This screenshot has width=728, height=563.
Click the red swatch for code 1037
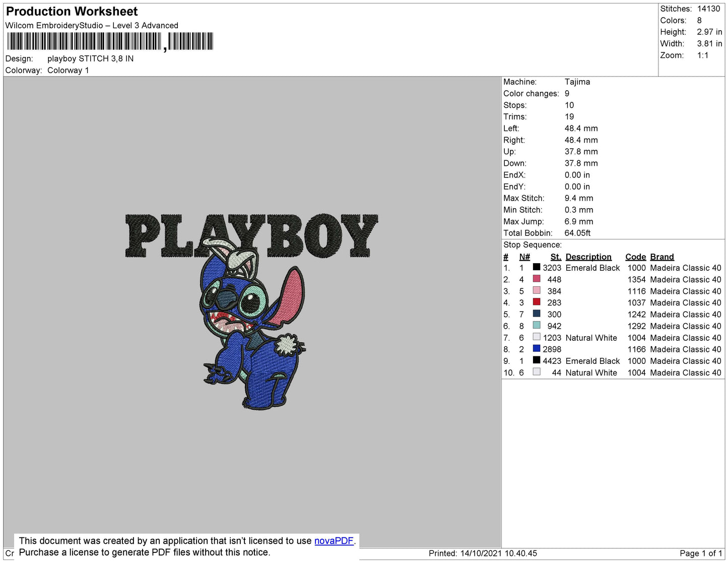(x=537, y=302)
